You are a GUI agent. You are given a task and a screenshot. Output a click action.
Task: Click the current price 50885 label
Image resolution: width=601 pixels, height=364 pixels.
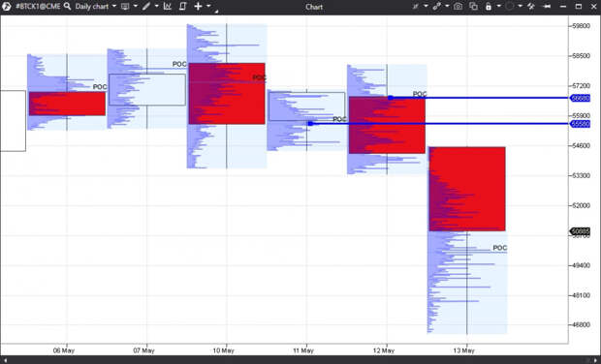coord(580,231)
